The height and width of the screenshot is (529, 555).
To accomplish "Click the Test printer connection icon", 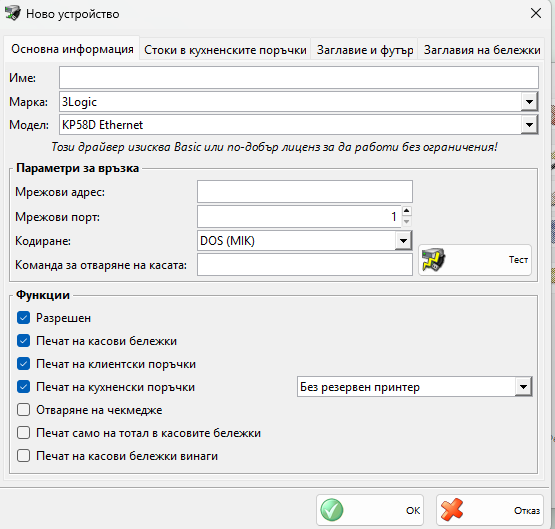I will pyautogui.click(x=433, y=260).
